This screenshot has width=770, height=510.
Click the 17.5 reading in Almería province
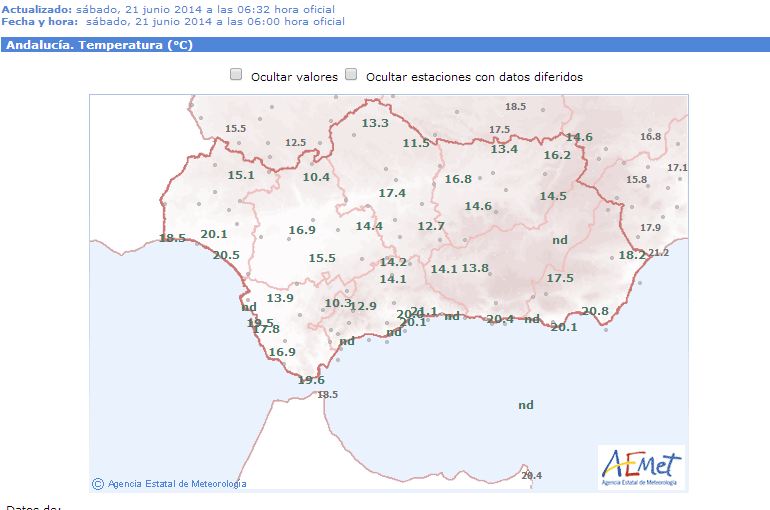[560, 278]
